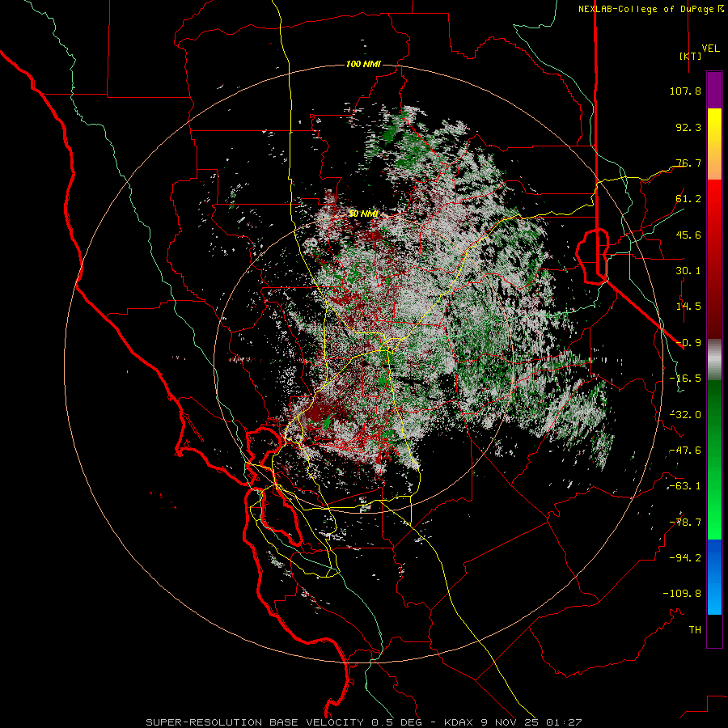Click the 100 NMI range ring label

363,64
